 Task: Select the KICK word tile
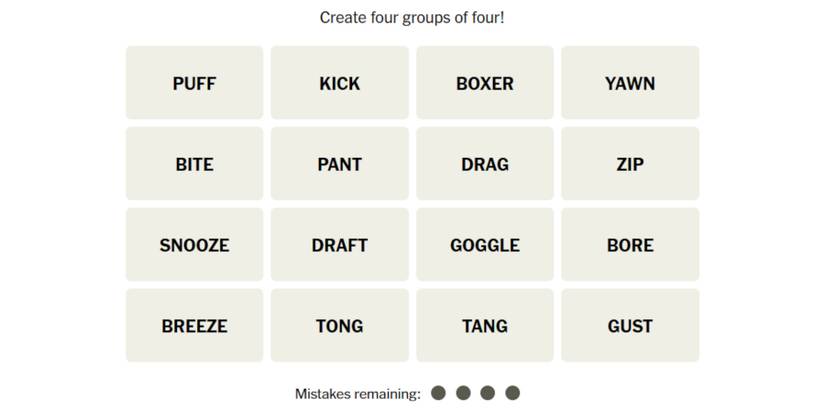339,83
